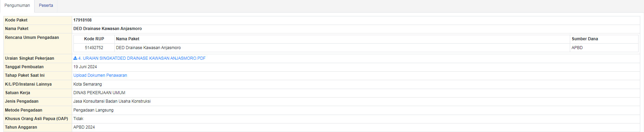Click the Pengadaan Langsung method value
Screen dimensions: 644x132
[93, 110]
